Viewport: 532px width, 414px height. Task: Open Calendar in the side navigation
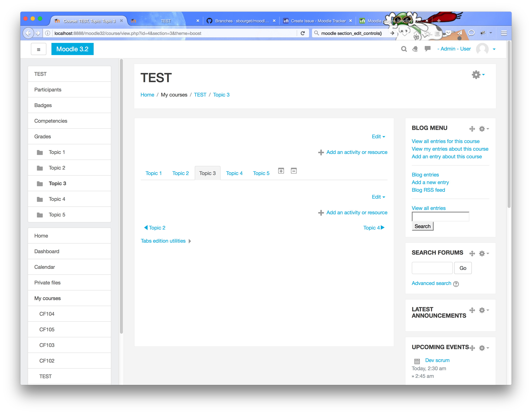tap(69, 267)
